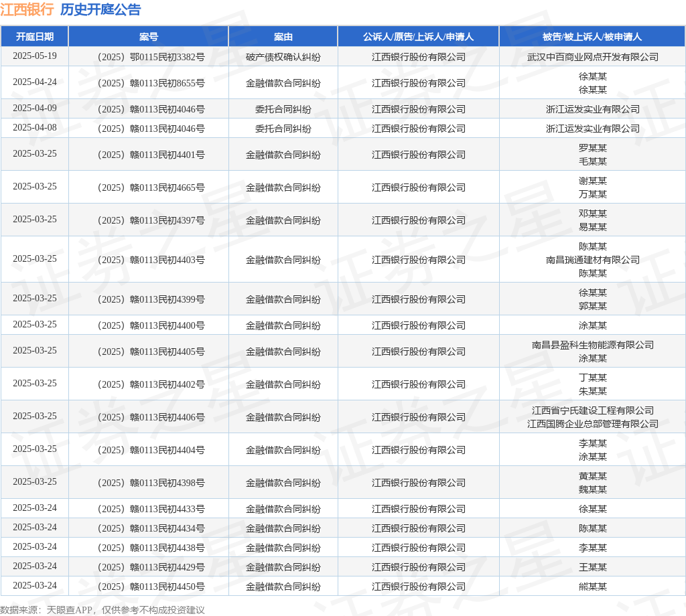Click the 江西银行 title text

[x=27, y=9]
